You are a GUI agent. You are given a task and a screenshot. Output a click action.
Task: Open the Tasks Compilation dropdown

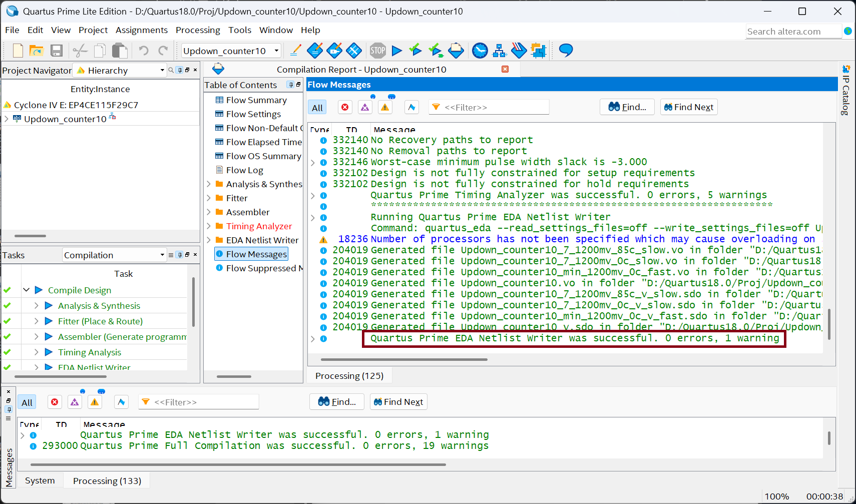point(114,255)
